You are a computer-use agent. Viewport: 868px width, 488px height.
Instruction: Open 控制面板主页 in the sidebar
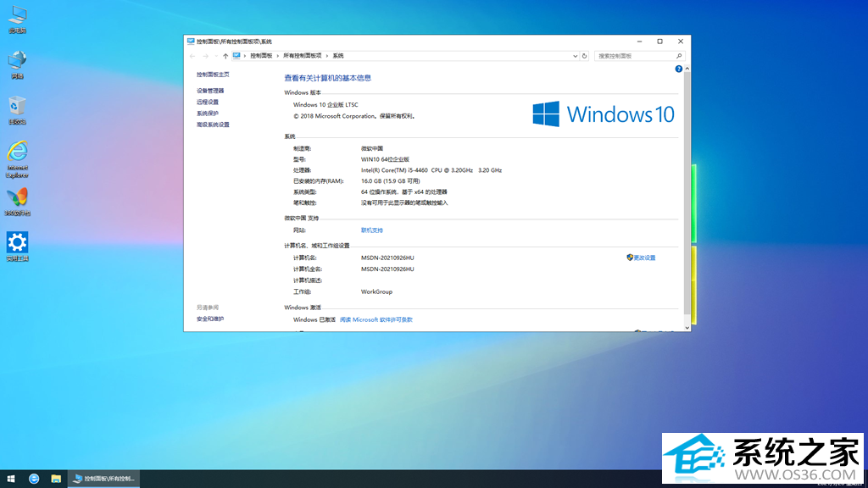(213, 75)
